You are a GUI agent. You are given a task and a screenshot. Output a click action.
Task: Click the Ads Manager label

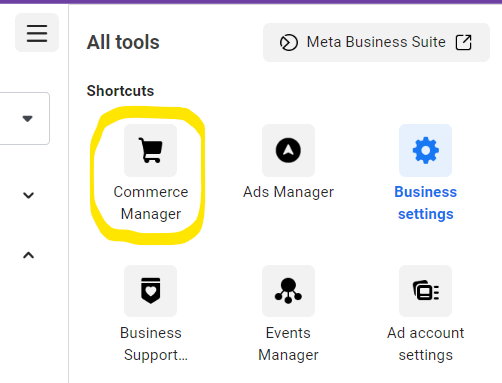[x=288, y=192]
